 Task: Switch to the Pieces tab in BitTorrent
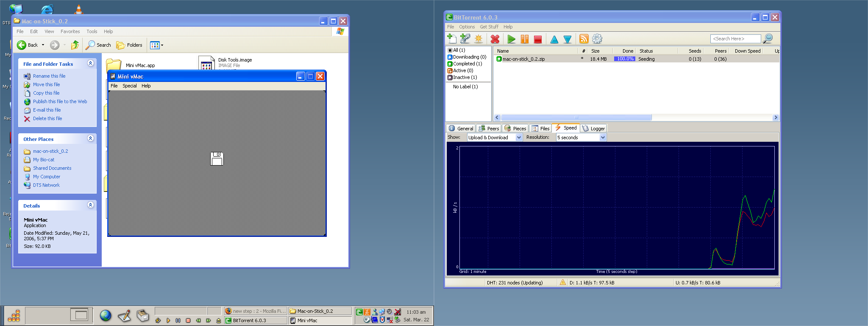515,128
